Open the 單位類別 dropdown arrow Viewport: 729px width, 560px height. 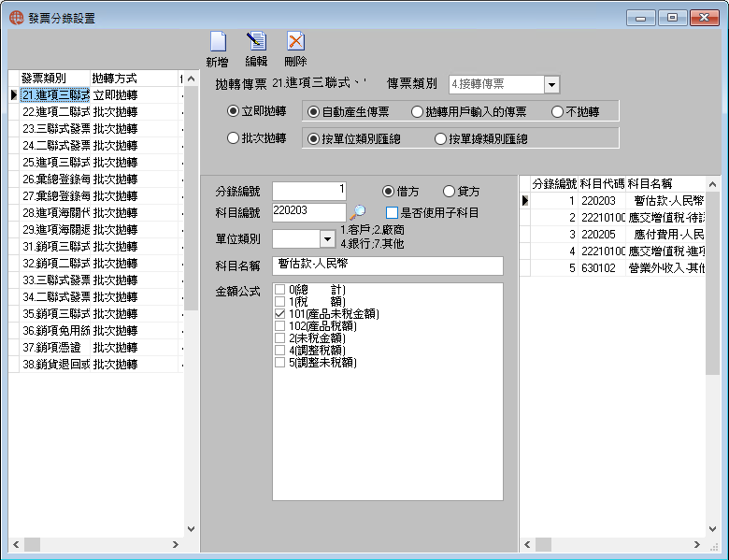tap(327, 239)
